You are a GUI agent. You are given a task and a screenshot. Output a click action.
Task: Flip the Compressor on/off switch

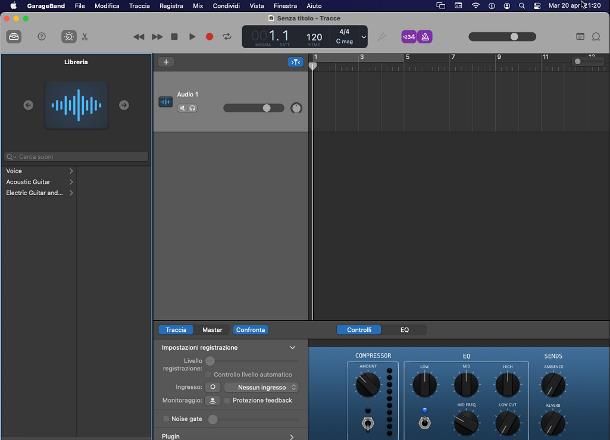click(368, 422)
